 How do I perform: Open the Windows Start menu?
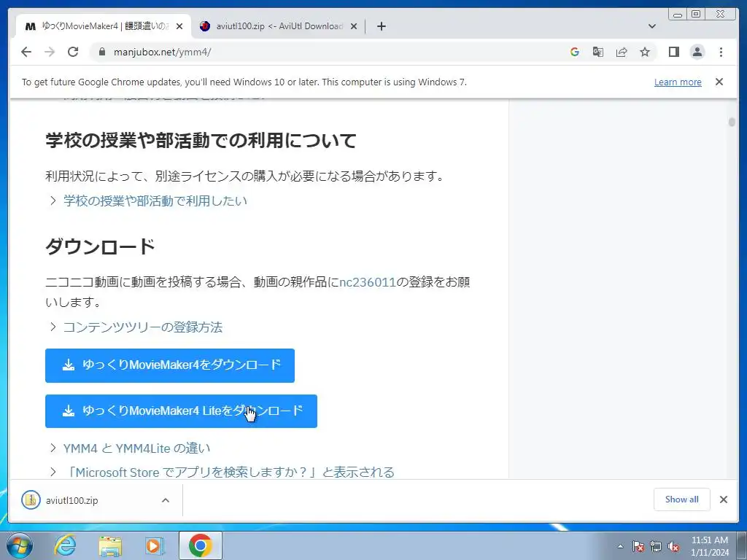click(x=20, y=545)
